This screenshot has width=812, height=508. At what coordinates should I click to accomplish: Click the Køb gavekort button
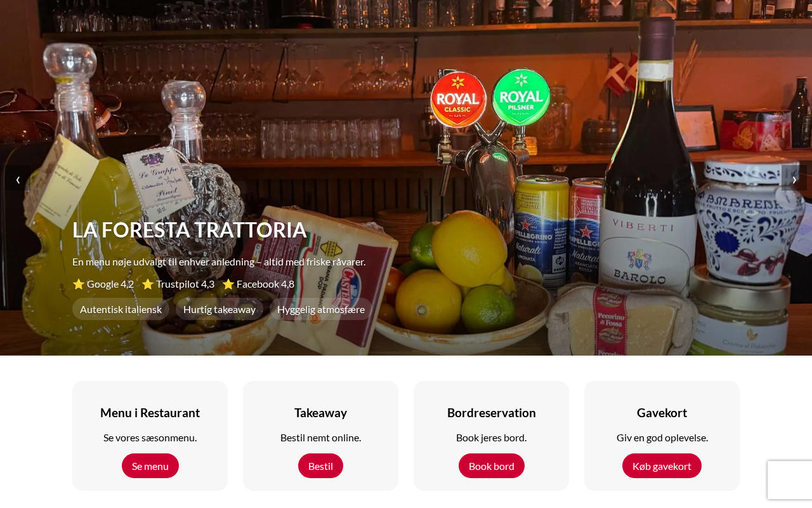662,465
